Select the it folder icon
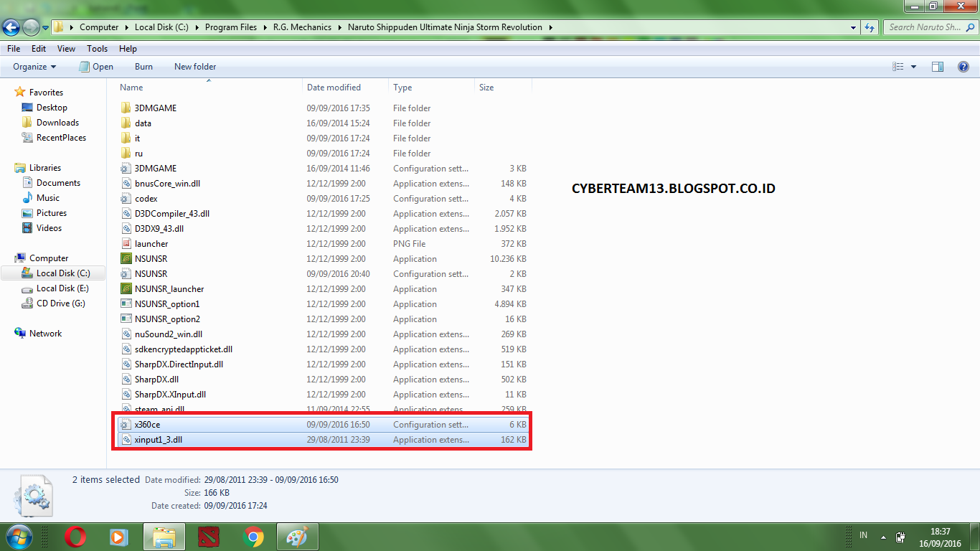Image resolution: width=980 pixels, height=551 pixels. (126, 138)
